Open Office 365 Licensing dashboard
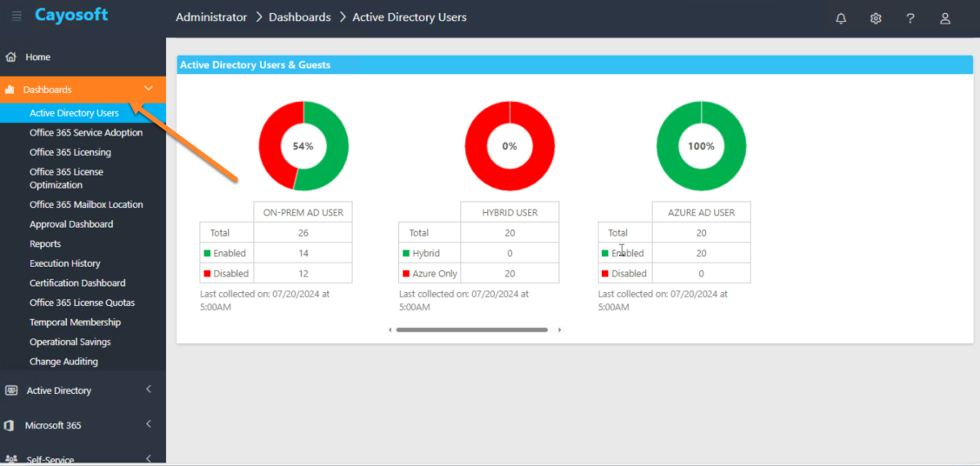980x466 pixels. (x=70, y=152)
